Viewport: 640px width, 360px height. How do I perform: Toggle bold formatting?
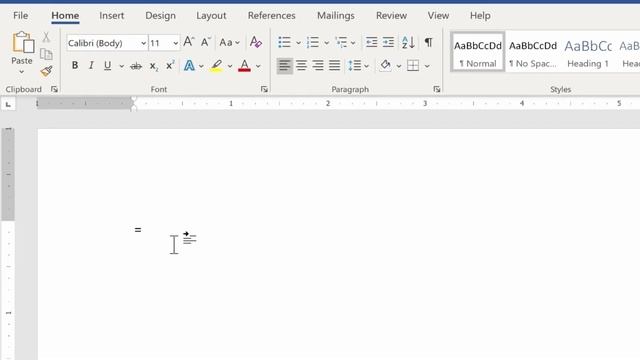(75, 65)
